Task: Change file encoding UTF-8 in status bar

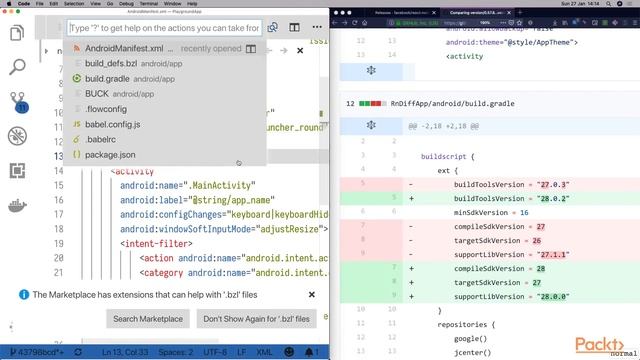Action: (x=215, y=352)
